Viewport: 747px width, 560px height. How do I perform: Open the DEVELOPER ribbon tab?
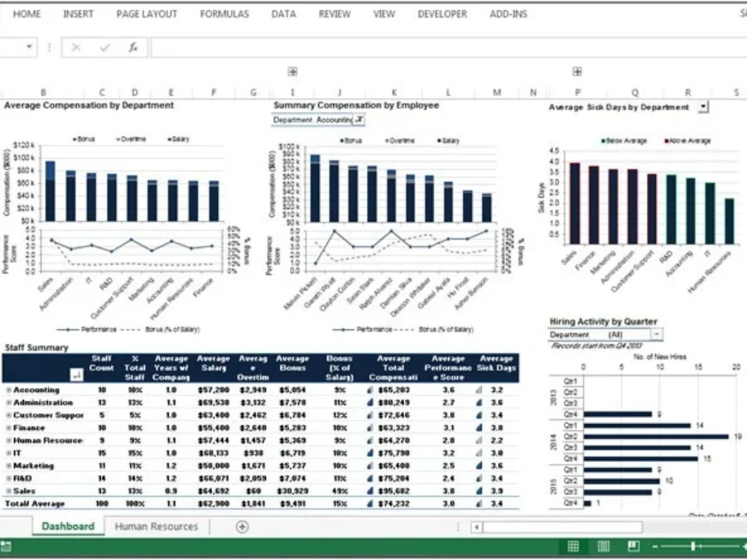pyautogui.click(x=442, y=14)
